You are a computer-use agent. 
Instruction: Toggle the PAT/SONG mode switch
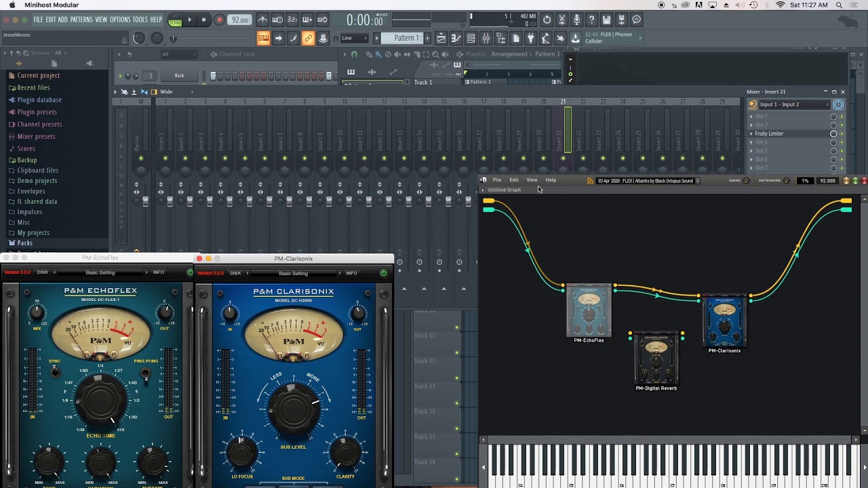pyautogui.click(x=175, y=20)
